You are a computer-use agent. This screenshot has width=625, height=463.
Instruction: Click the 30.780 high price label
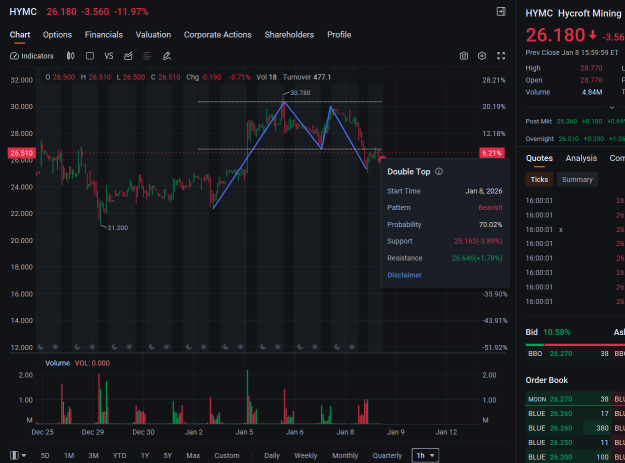(x=300, y=93)
